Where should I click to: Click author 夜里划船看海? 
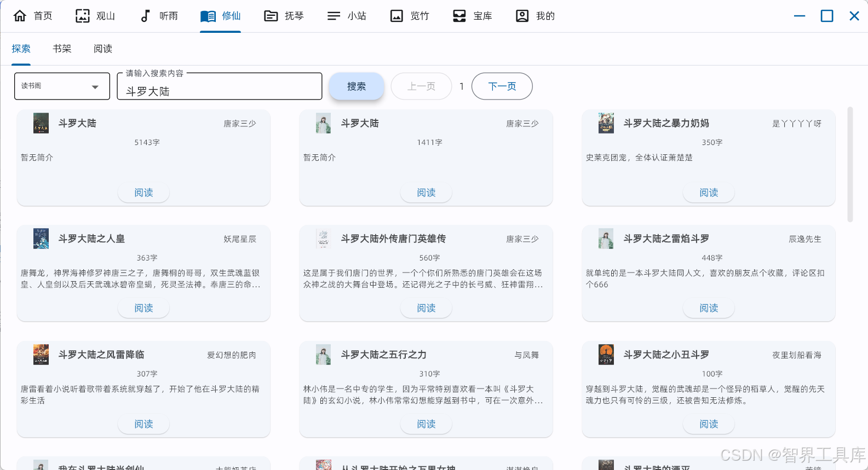tap(797, 355)
